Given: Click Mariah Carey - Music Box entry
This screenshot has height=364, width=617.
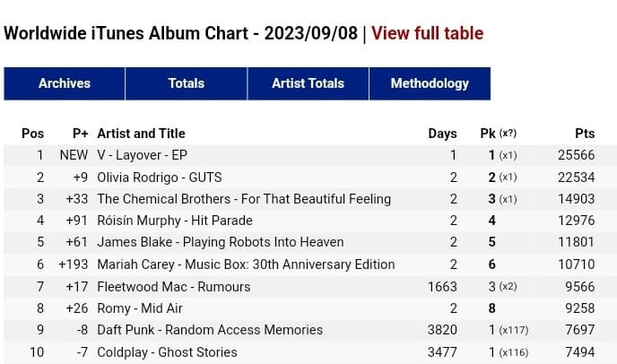Looking at the screenshot, I should coord(245,264).
